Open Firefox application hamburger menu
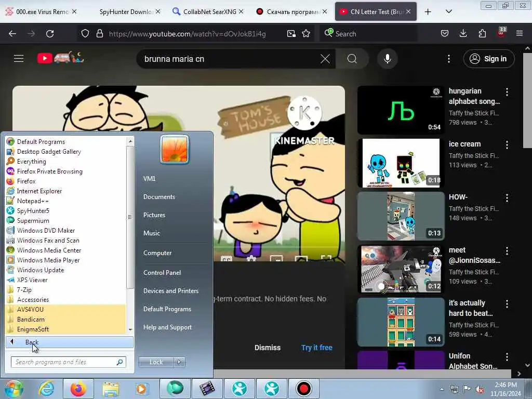The height and width of the screenshot is (399, 532). [x=520, y=34]
